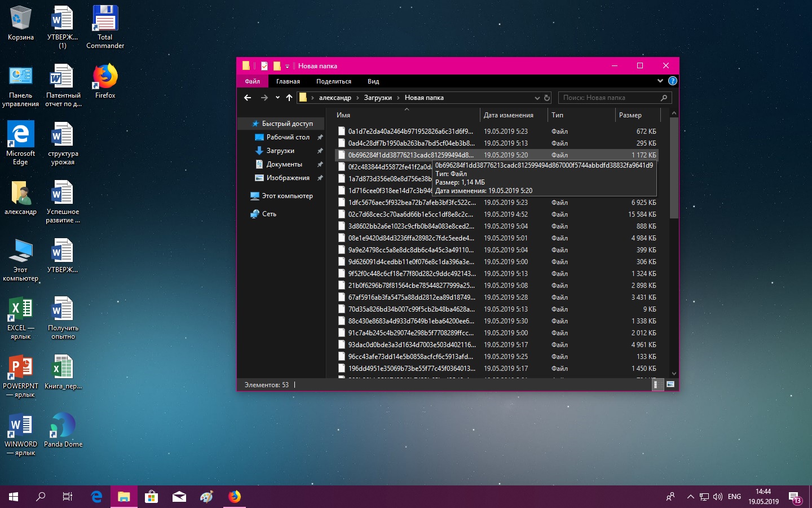Open address bar history dropdown

537,98
